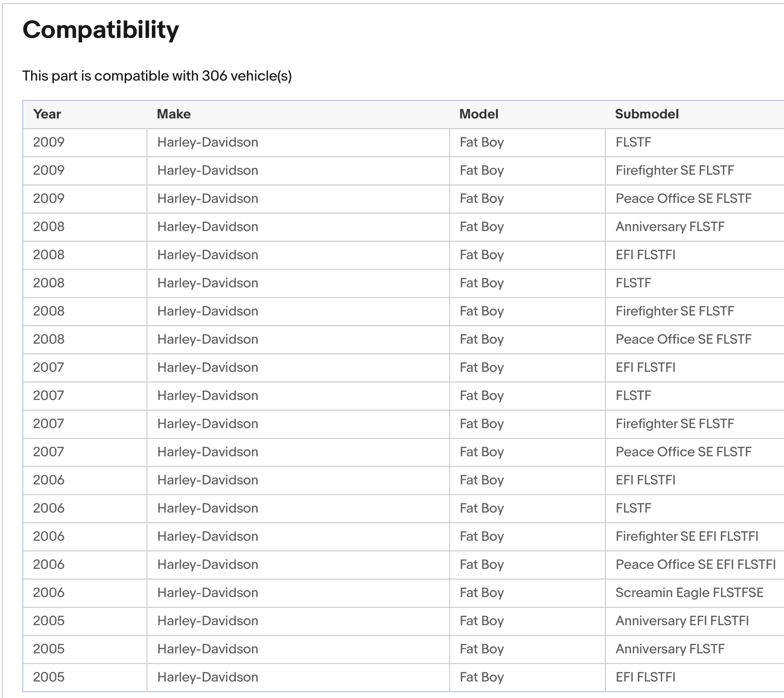Click the Model column header

pyautogui.click(x=478, y=114)
